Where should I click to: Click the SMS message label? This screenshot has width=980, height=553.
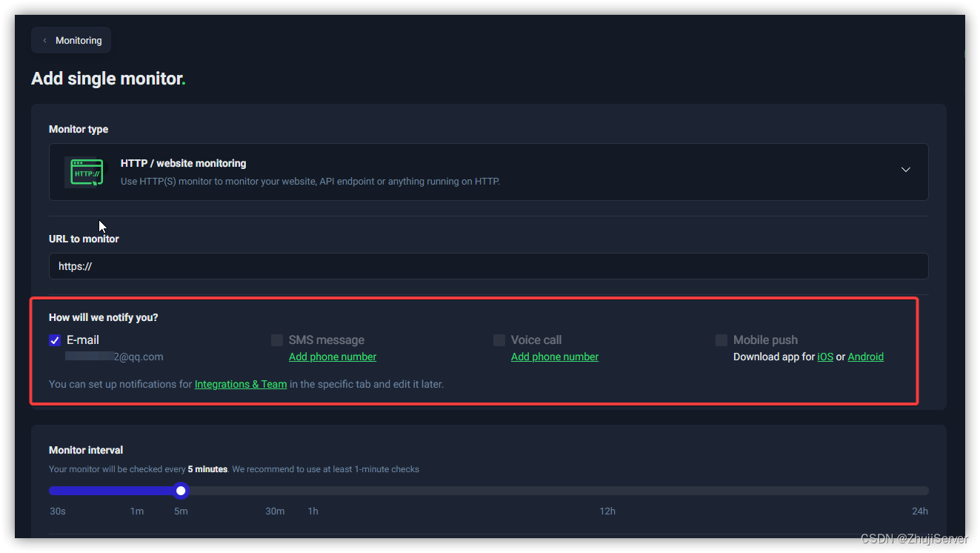[x=327, y=340]
